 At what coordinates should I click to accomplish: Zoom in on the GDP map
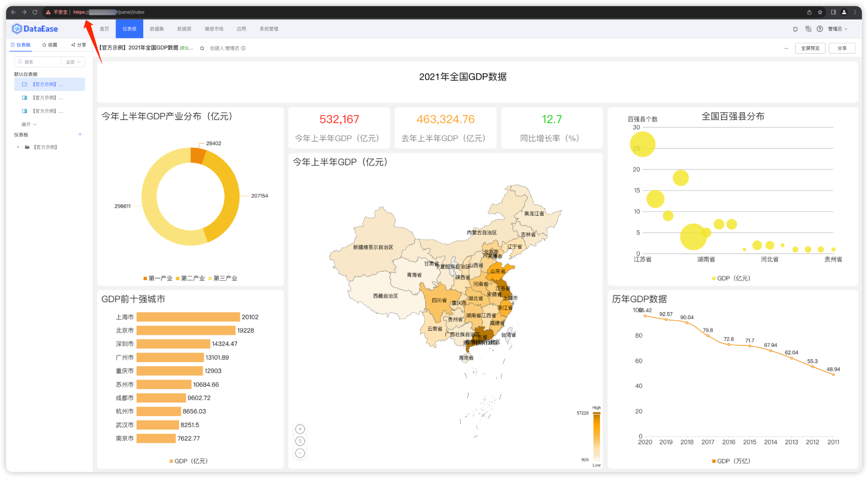tap(300, 429)
